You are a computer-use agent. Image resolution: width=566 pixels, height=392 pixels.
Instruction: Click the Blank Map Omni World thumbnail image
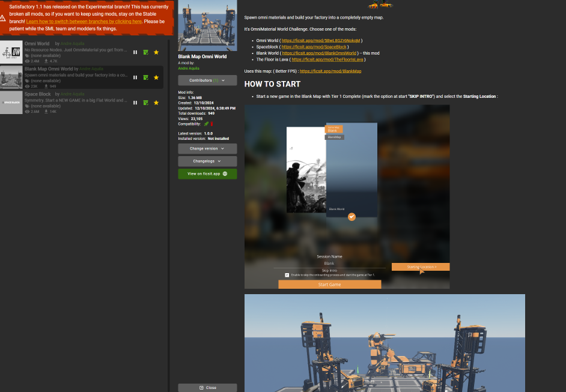point(207,25)
